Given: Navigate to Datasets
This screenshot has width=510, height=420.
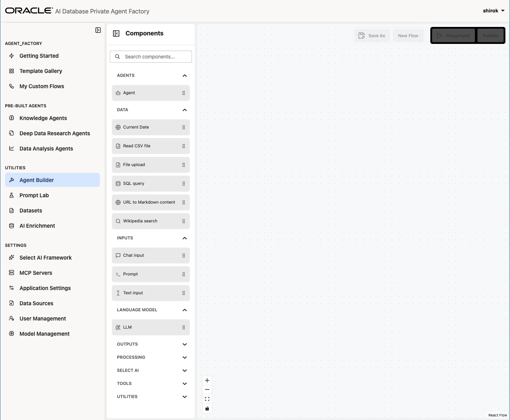Looking at the screenshot, I should (x=52, y=211).
